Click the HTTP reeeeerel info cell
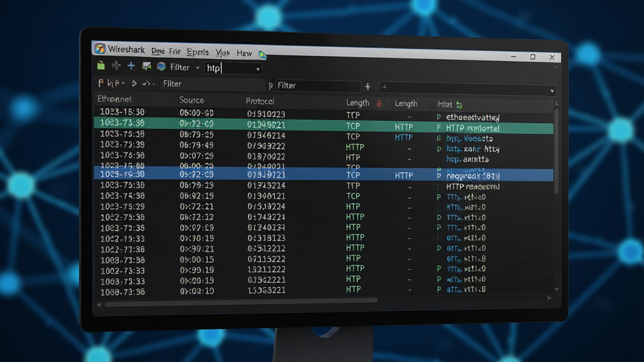 click(473, 187)
